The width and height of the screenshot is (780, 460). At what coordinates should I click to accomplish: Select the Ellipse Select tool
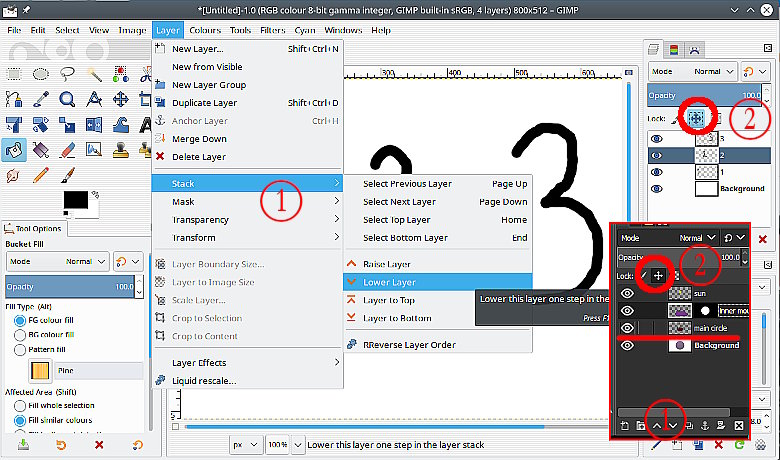coord(40,75)
